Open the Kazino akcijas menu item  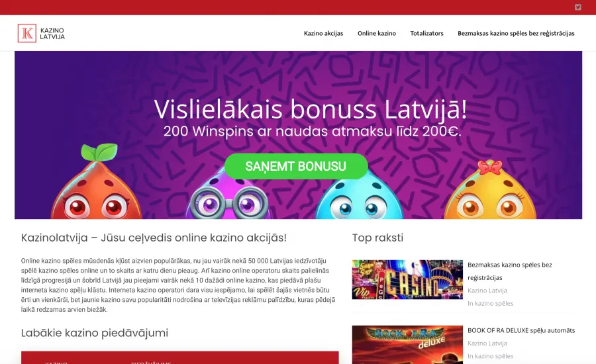point(323,34)
